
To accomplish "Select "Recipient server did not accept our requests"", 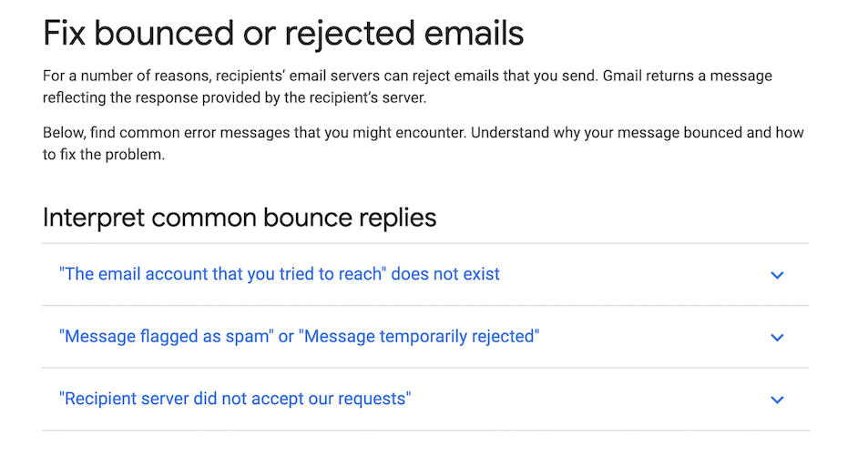I will 235,399.
